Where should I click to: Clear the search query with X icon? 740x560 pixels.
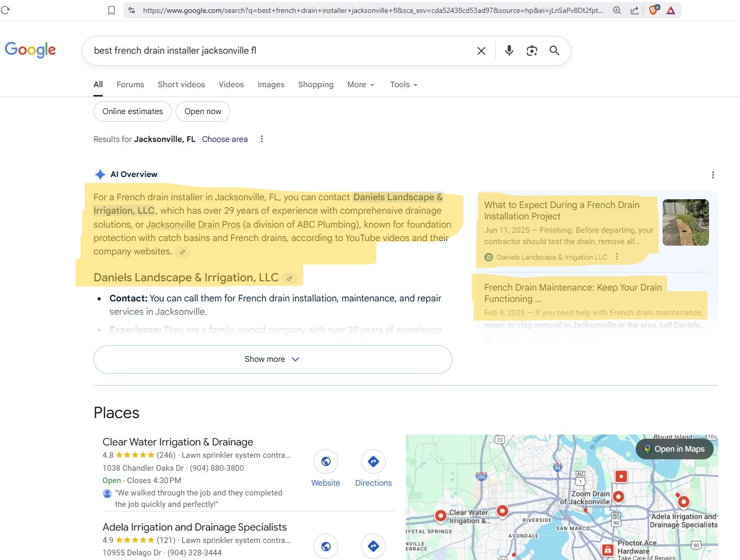(481, 51)
